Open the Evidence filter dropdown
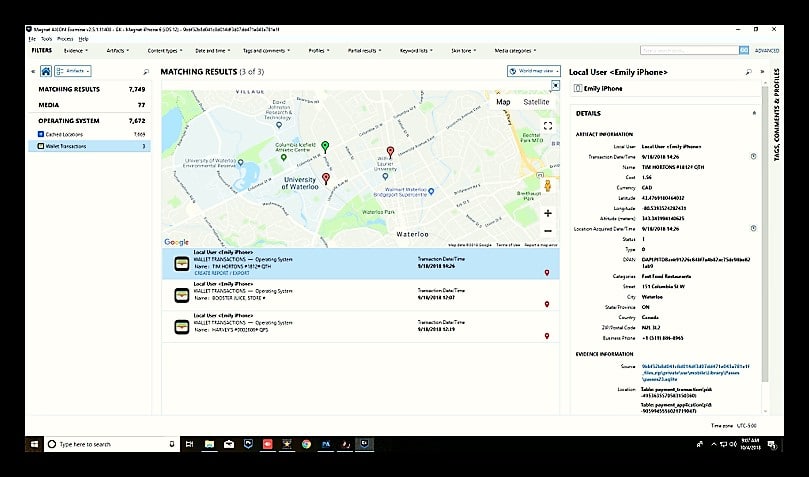The width and height of the screenshot is (809, 477). coord(76,51)
